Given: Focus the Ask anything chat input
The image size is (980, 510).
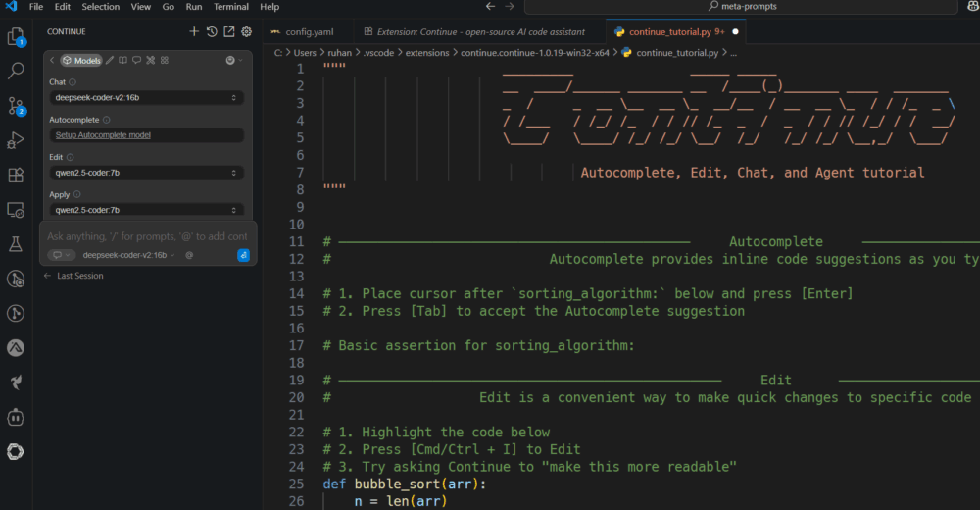Looking at the screenshot, I should pos(147,236).
